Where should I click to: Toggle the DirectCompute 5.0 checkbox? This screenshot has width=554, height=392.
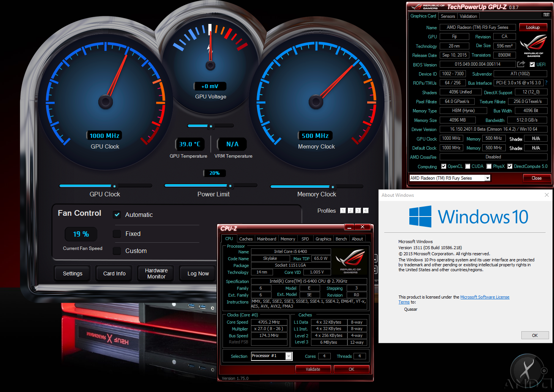pos(510,166)
